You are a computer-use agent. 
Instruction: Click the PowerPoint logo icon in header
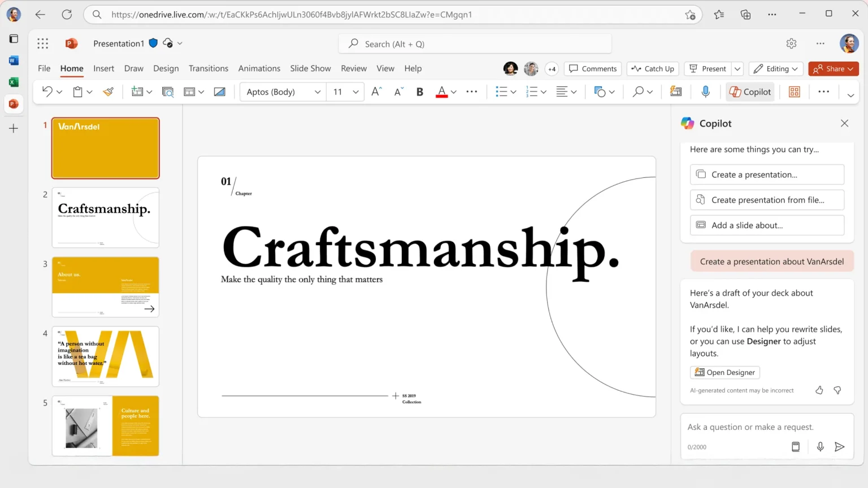pos(71,43)
